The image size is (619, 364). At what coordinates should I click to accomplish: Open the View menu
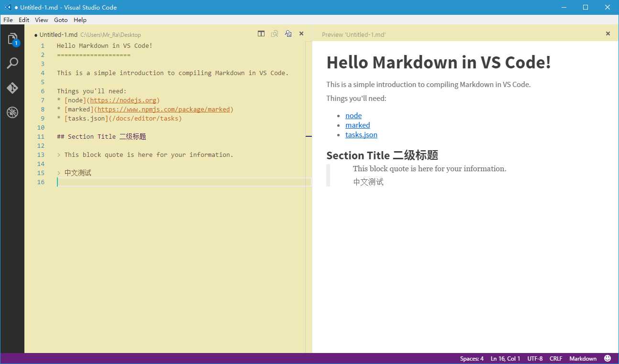[42, 20]
